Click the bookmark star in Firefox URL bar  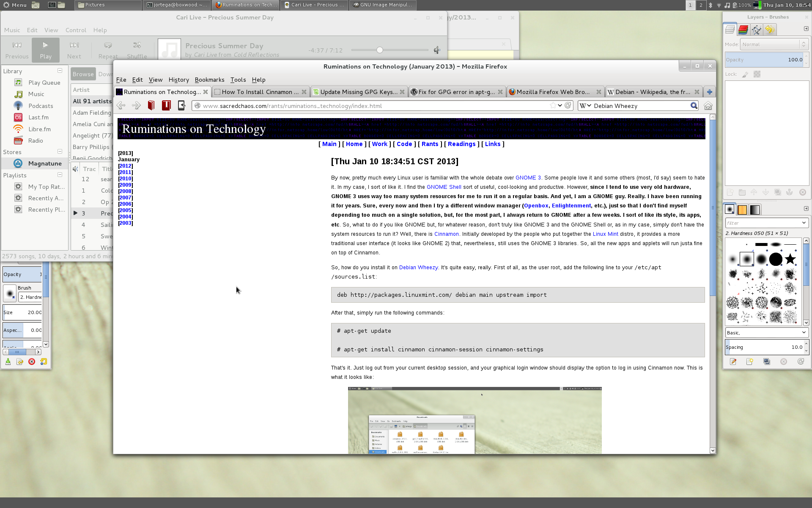(x=553, y=105)
